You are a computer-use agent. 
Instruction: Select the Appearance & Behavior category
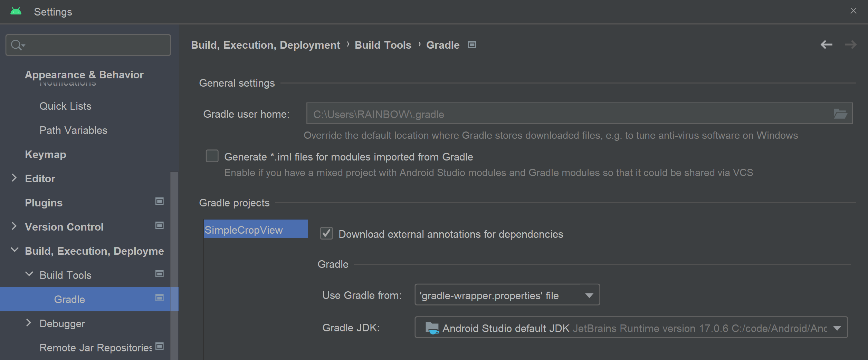tap(84, 75)
